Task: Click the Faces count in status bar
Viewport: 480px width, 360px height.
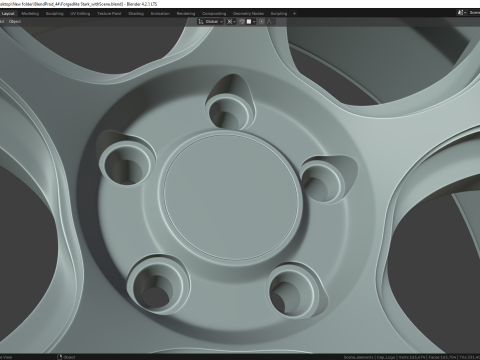Action: 442,357
